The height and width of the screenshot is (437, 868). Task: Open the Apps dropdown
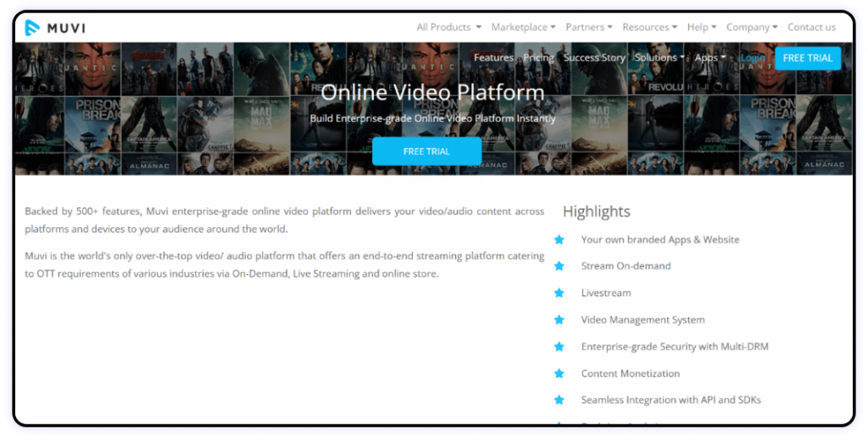pyautogui.click(x=709, y=58)
